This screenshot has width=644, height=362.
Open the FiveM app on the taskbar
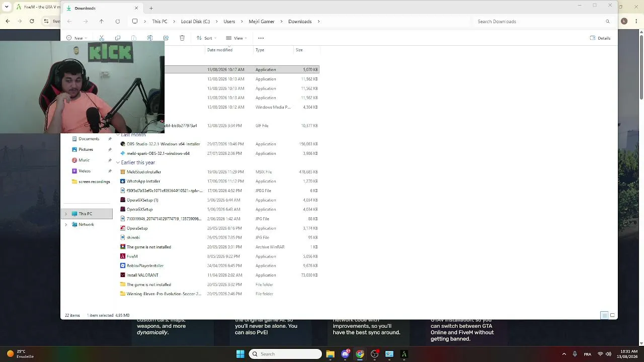point(404,354)
